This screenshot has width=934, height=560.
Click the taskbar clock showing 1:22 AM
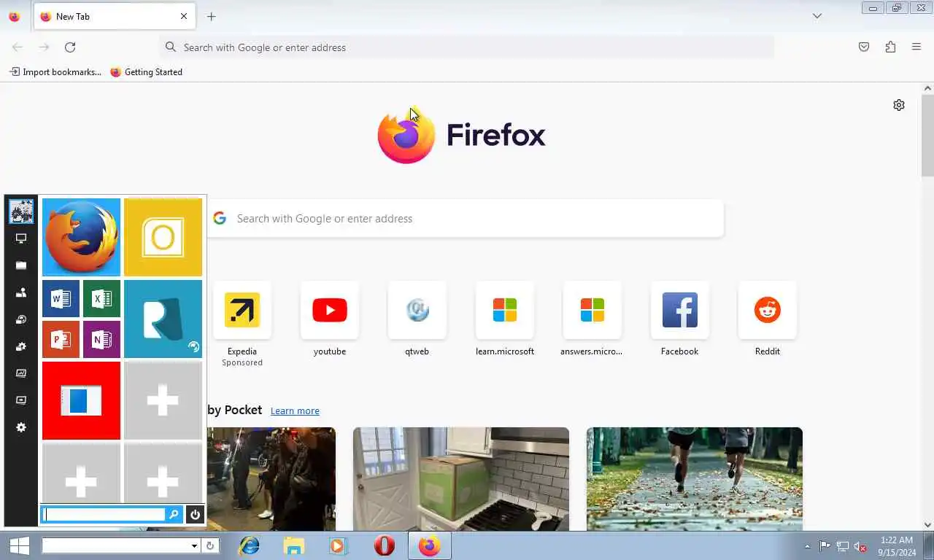pyautogui.click(x=897, y=546)
